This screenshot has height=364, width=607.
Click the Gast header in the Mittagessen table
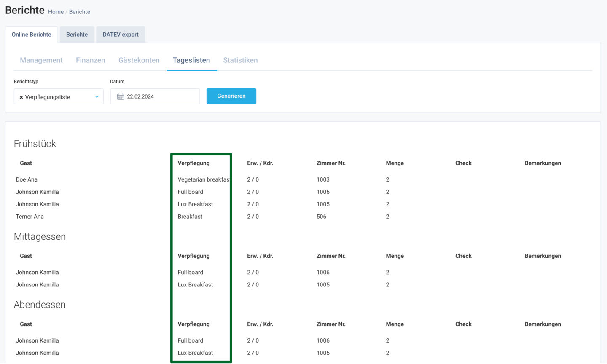pos(26,256)
